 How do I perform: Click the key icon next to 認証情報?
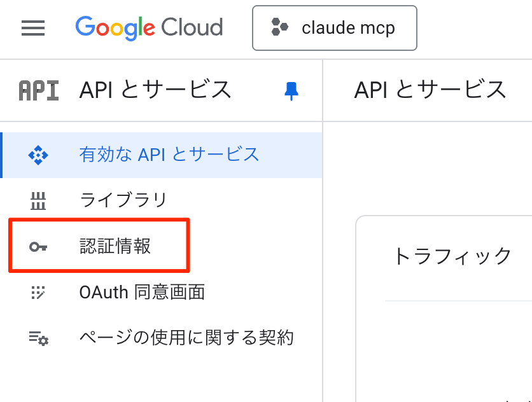coord(38,247)
